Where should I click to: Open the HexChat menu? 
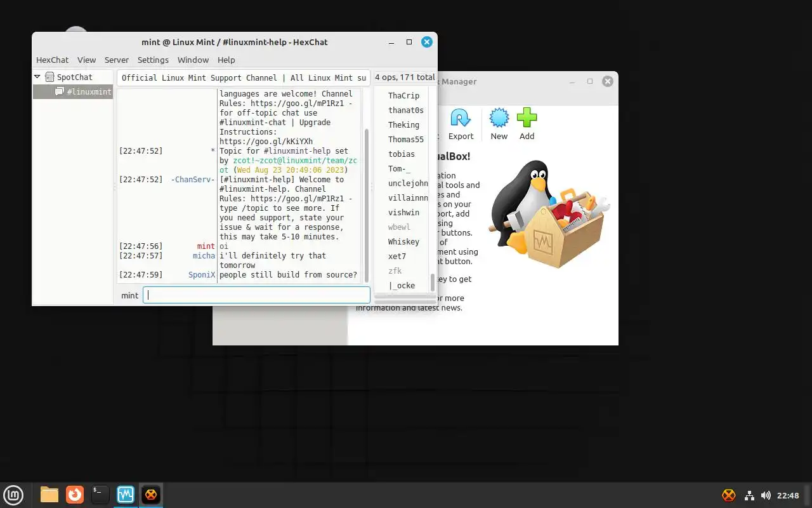coord(52,60)
